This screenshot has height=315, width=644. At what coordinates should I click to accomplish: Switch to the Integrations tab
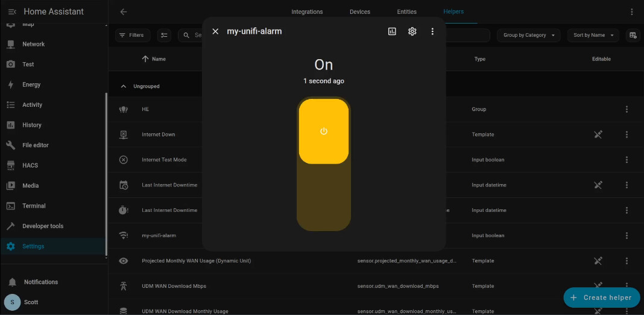coord(307,11)
